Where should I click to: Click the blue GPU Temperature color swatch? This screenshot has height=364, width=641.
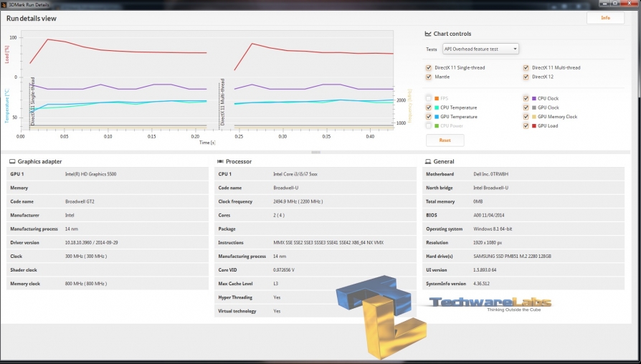click(x=437, y=117)
